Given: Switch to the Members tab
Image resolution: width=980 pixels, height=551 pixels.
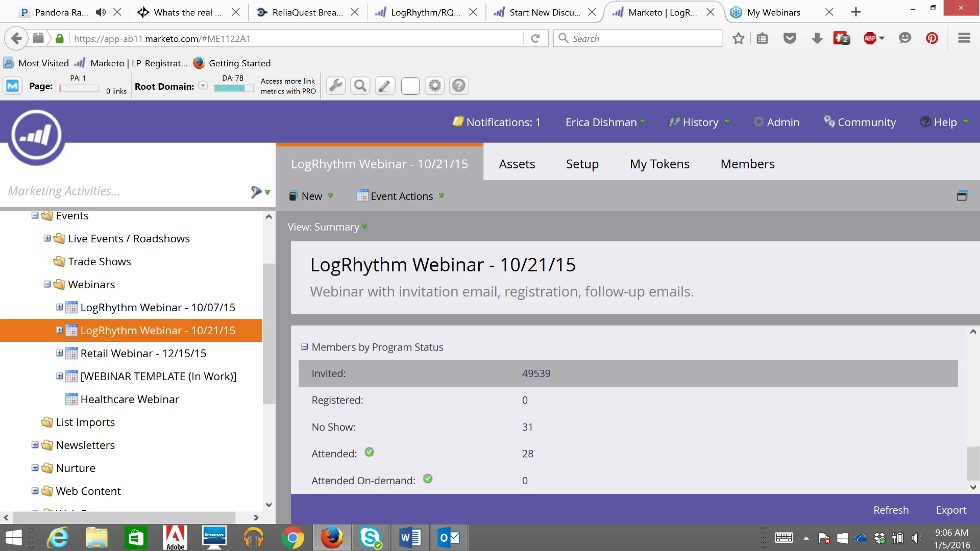Looking at the screenshot, I should 747,164.
